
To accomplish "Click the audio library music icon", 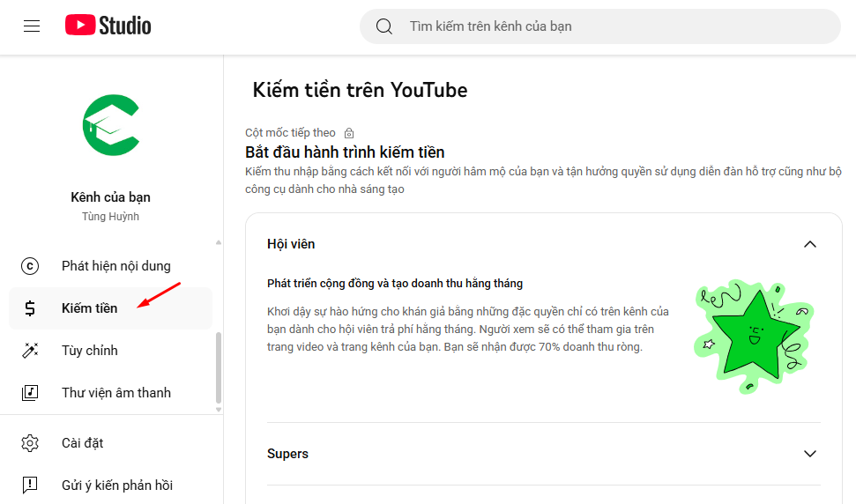I will 30,393.
